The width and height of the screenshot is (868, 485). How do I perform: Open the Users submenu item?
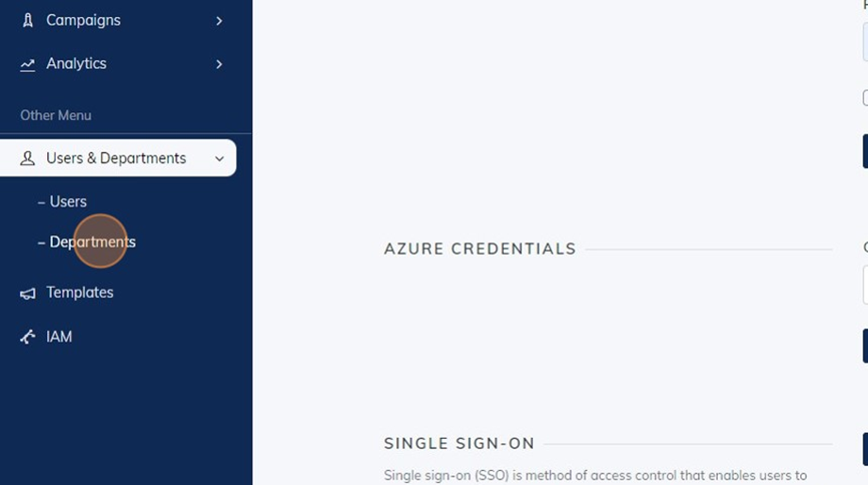[68, 202]
